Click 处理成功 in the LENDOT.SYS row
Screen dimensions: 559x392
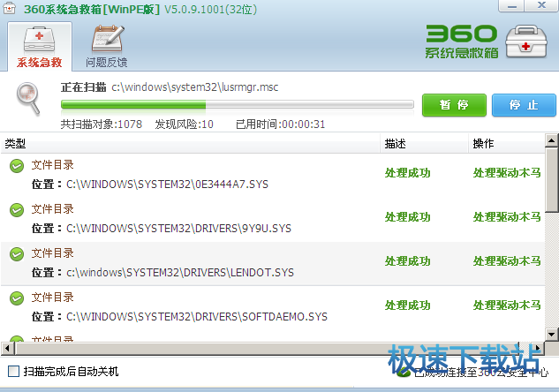pos(407,261)
